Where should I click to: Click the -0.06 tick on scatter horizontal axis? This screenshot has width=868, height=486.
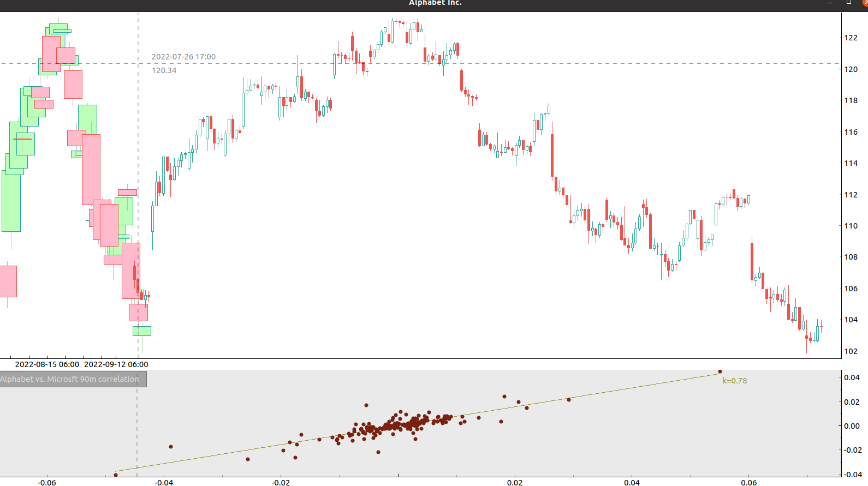(47, 482)
